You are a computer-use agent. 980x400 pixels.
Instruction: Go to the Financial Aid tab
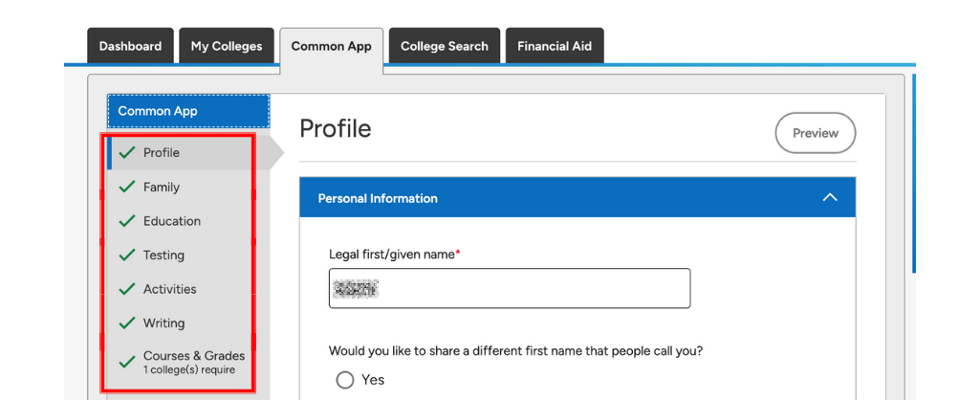pos(555,46)
